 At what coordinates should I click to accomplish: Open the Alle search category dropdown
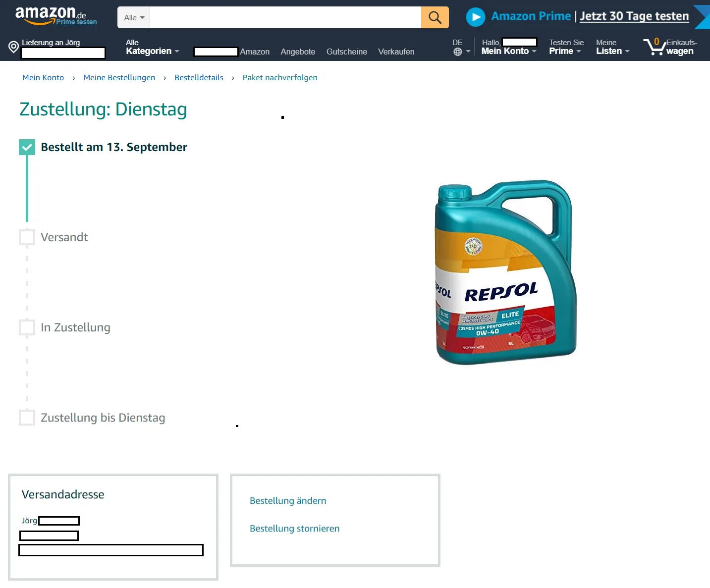134,17
